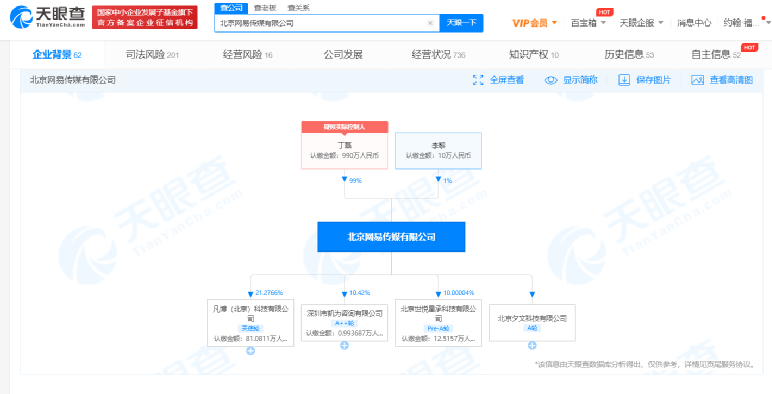Click the 天使轮 funding tag
This screenshot has width=772, height=394.
tap(251, 328)
